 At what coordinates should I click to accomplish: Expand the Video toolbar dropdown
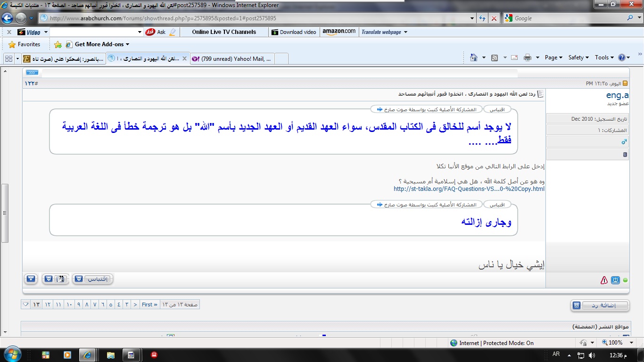(x=46, y=32)
